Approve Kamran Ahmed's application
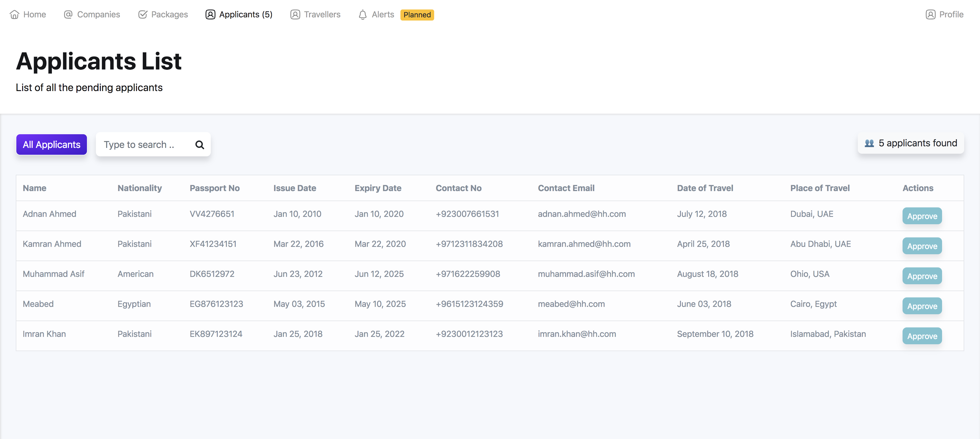Viewport: 980px width, 439px height. [922, 246]
